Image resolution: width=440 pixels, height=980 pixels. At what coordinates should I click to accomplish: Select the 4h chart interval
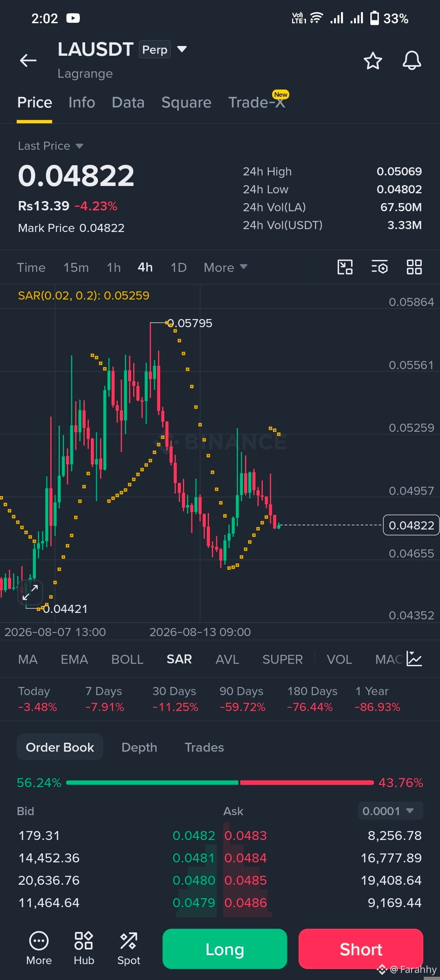click(x=145, y=267)
